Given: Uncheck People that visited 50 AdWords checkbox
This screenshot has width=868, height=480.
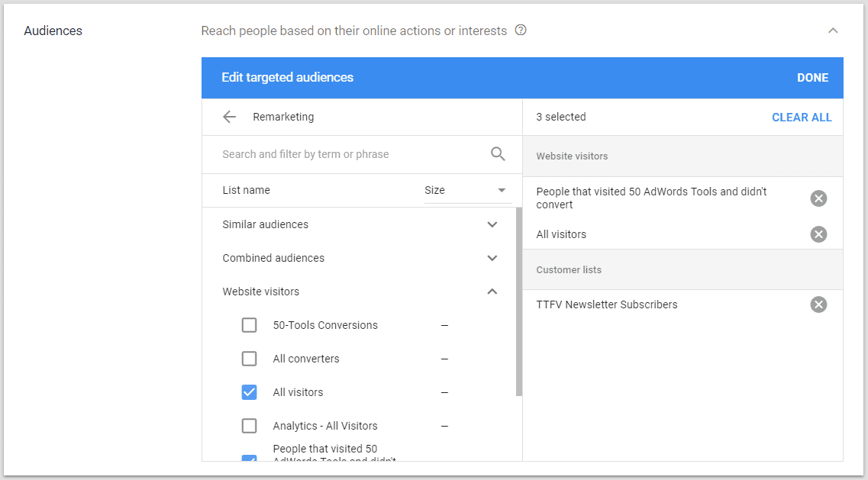Looking at the screenshot, I should 249,458.
